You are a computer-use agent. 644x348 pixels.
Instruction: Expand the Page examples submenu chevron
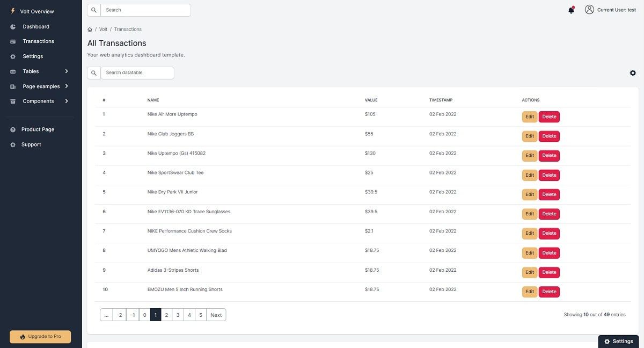point(67,86)
